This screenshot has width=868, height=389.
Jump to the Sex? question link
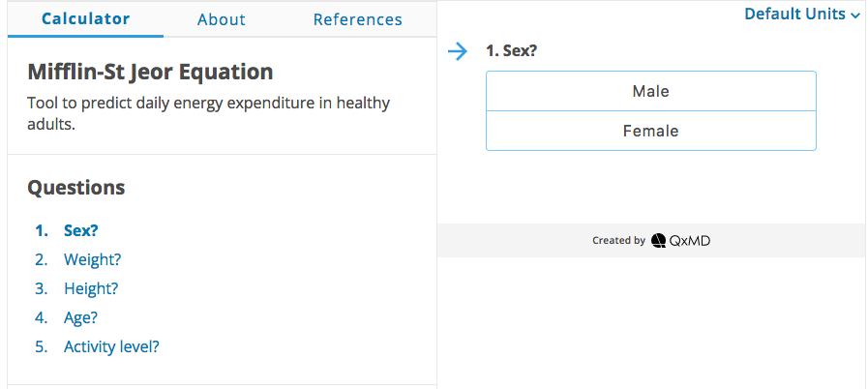click(x=81, y=230)
